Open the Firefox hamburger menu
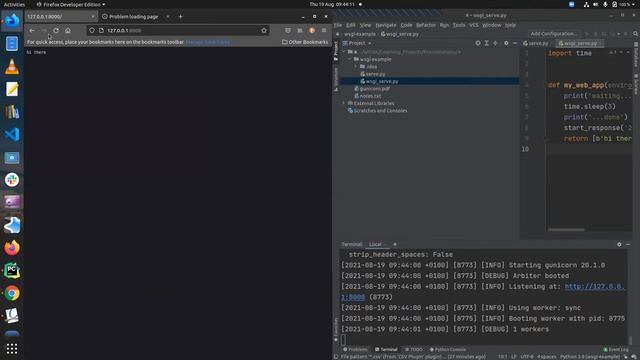The image size is (640, 360). coord(324,31)
